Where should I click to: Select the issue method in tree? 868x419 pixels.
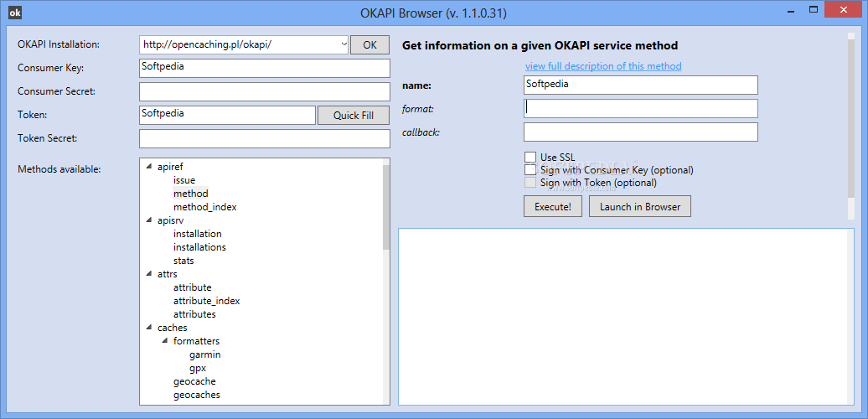[184, 180]
